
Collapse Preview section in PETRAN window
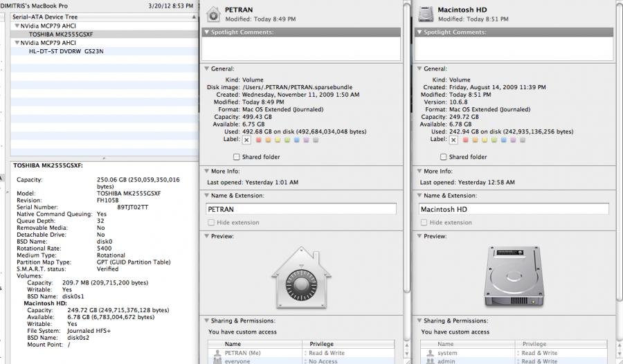pyautogui.click(x=206, y=236)
